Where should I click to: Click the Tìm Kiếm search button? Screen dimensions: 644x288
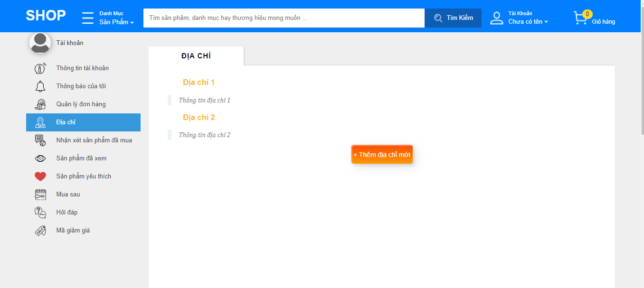point(453,18)
